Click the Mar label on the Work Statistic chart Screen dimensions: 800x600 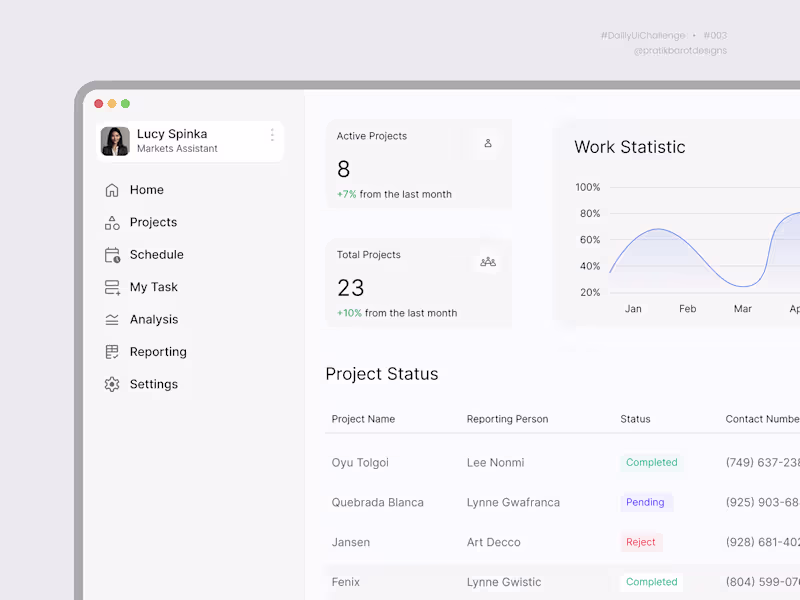coord(742,309)
